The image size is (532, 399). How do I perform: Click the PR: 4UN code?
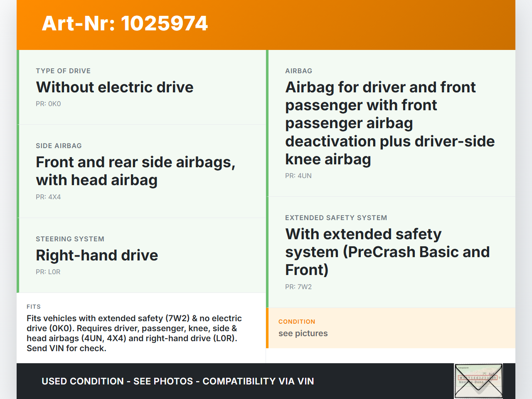point(298,176)
